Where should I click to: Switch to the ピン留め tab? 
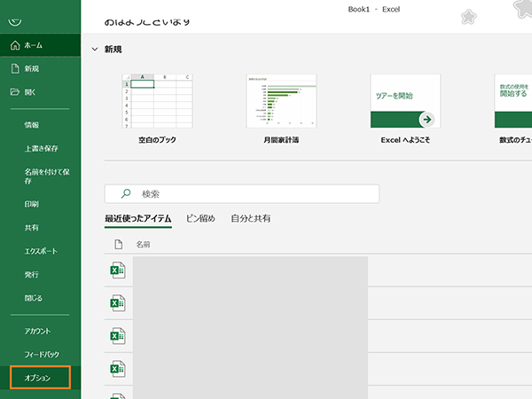[200, 218]
